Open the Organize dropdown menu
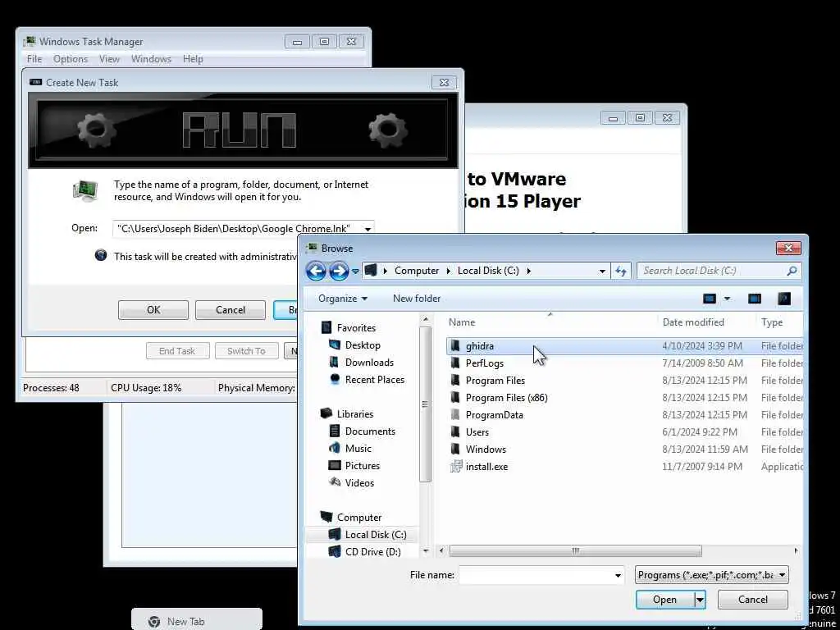Viewport: 840px width, 630px height. click(x=343, y=299)
